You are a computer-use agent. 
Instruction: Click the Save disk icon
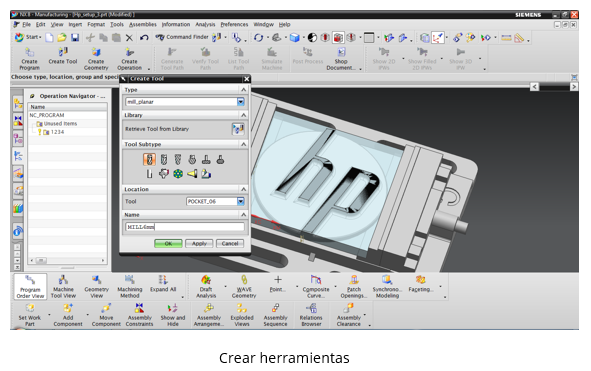[x=75, y=37]
